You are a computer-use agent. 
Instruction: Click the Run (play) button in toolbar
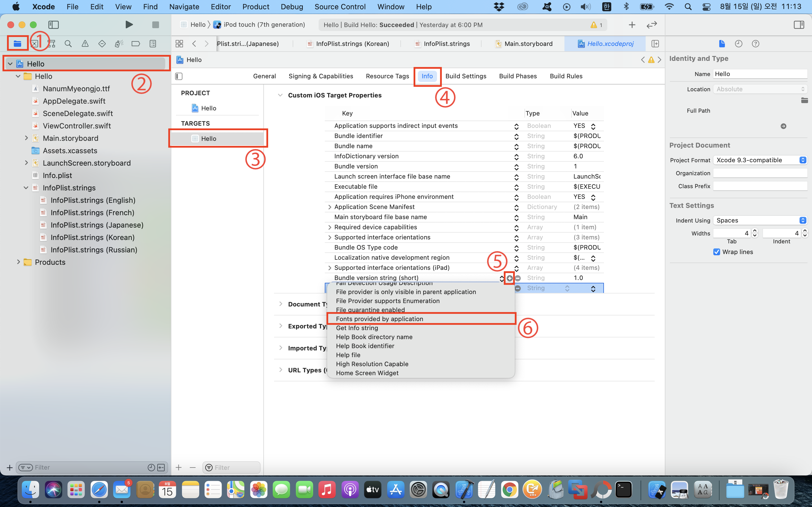pyautogui.click(x=129, y=25)
